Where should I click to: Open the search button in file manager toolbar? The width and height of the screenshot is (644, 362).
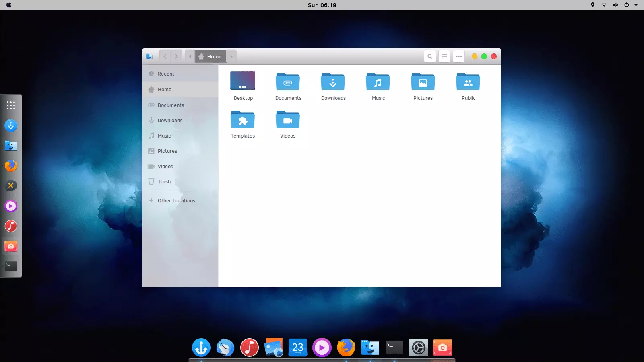pos(430,56)
